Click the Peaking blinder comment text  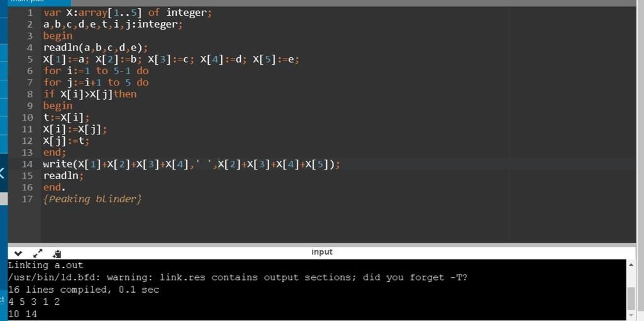[x=92, y=199]
